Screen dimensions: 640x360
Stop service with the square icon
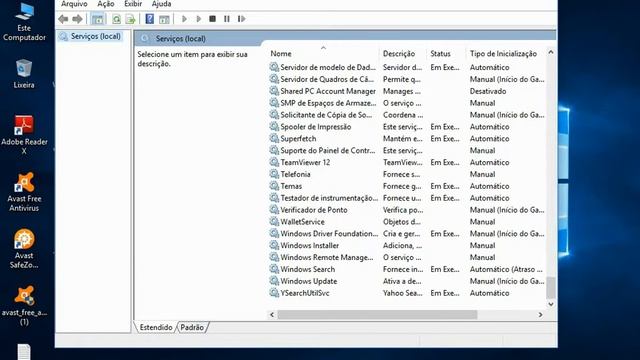212,19
